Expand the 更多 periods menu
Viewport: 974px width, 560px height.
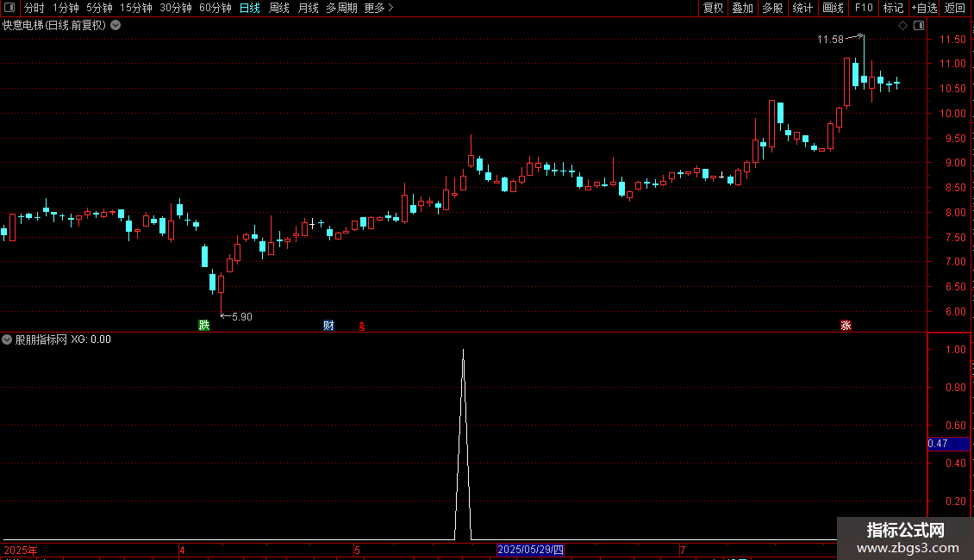tap(378, 8)
